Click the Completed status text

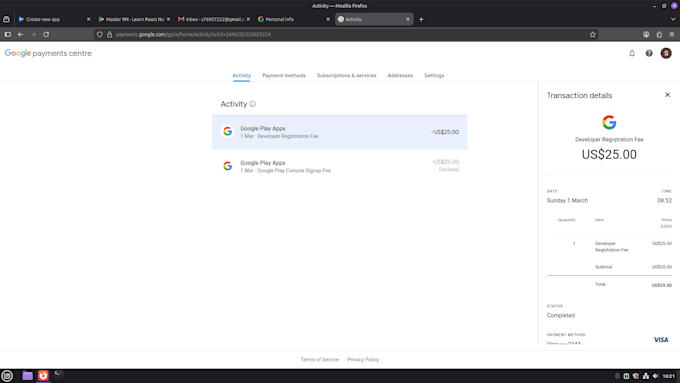[x=561, y=315]
